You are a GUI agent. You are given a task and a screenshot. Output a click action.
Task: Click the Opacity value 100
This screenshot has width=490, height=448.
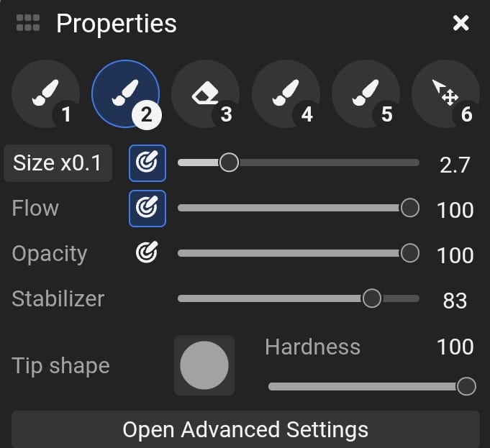click(x=455, y=255)
